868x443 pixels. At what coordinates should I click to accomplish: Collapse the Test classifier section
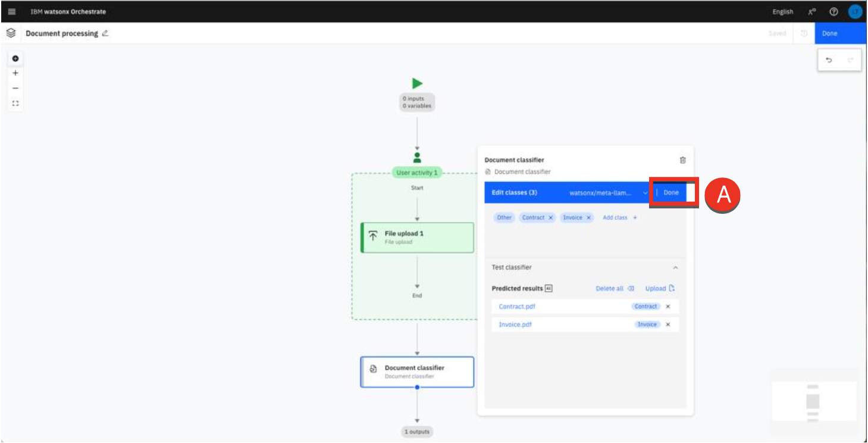pos(675,268)
